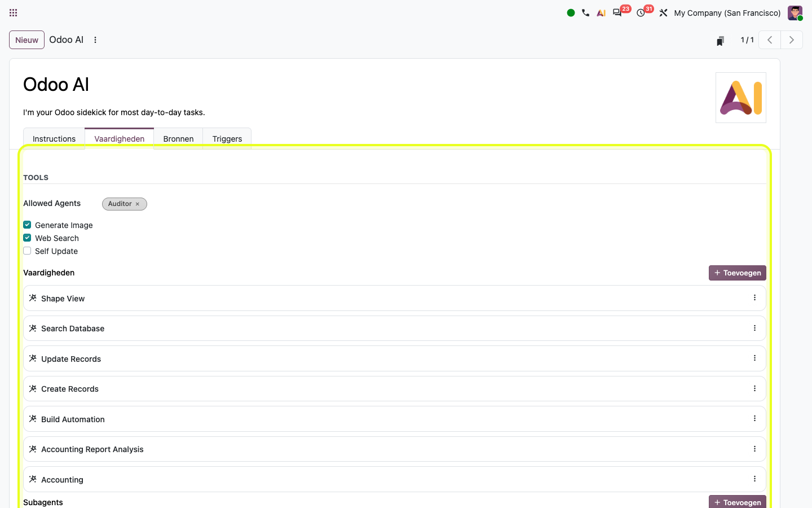Click the Update Records skill text
This screenshot has height=508, width=812.
71,359
